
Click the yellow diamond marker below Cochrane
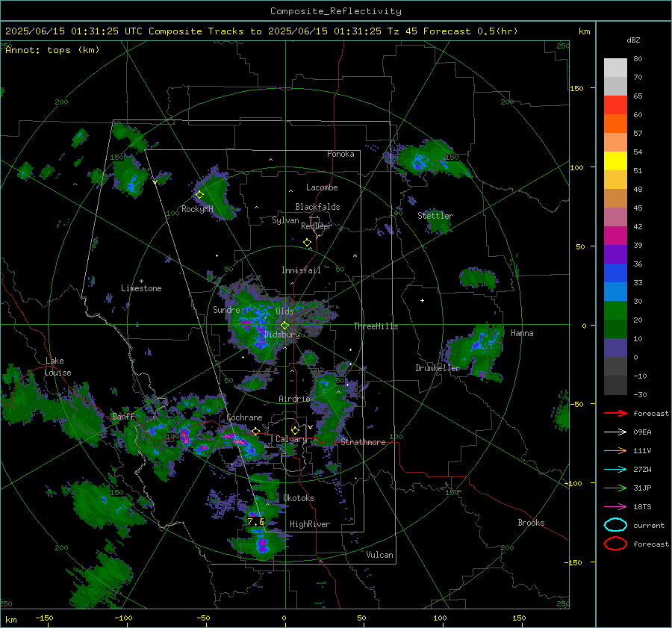pyautogui.click(x=256, y=432)
